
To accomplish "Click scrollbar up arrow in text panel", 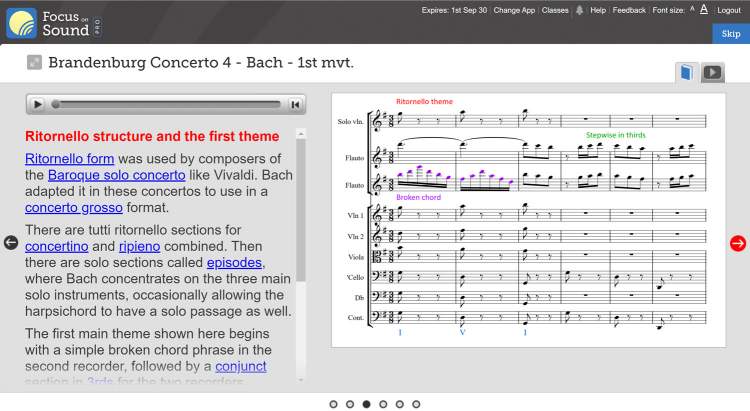I will pos(300,133).
